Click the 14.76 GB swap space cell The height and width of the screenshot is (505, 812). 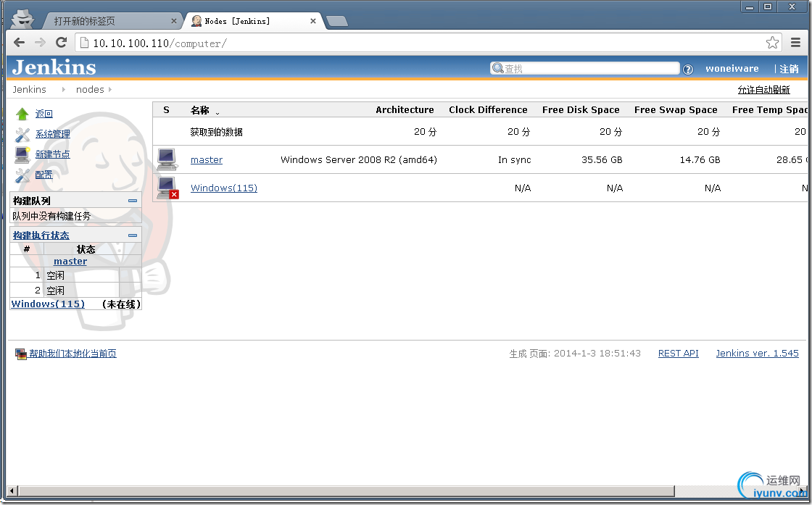coord(700,160)
